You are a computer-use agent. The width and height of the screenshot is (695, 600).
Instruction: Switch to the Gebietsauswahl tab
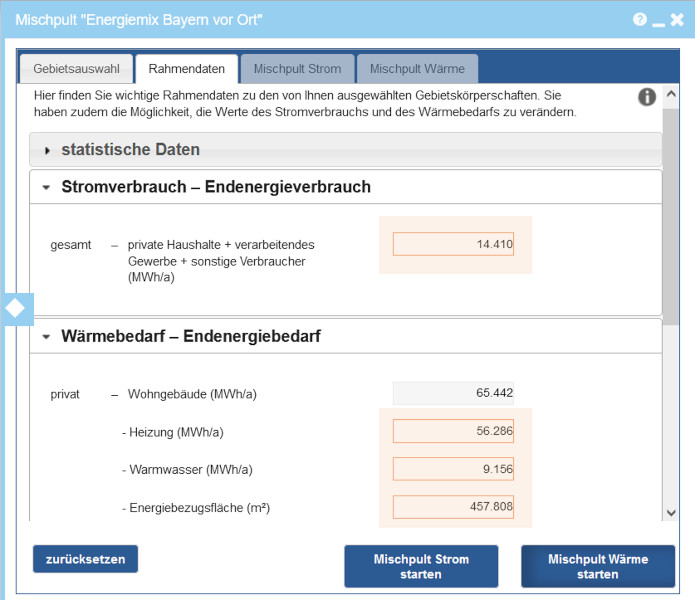(76, 69)
